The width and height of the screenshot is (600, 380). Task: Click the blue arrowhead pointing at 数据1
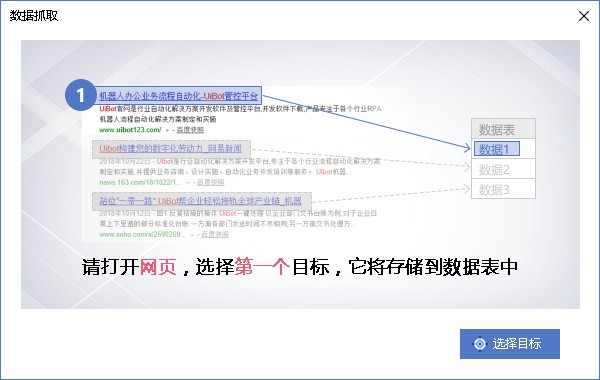click(x=467, y=147)
